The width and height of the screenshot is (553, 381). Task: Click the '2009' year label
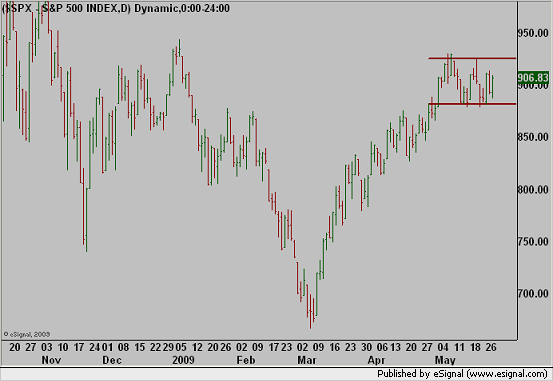183,360
